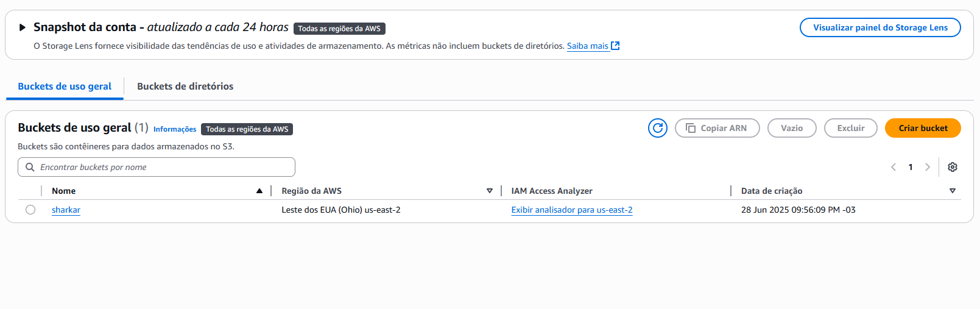The width and height of the screenshot is (980, 309).
Task: Sort by Data de criação arrow
Action: click(x=953, y=191)
